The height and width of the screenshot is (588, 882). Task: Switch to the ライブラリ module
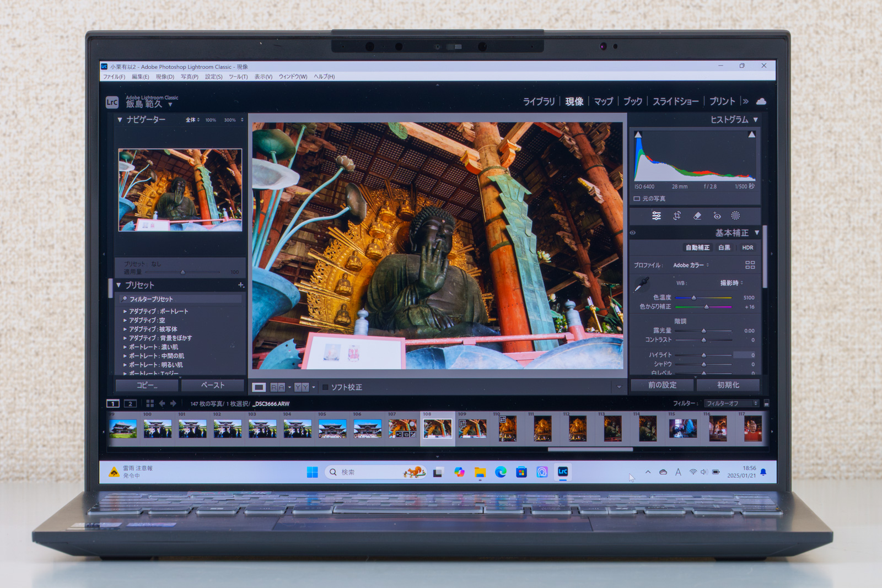click(539, 101)
